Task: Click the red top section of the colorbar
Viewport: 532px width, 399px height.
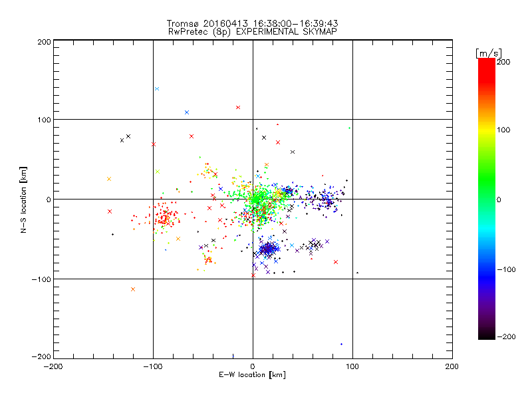Action: point(487,71)
